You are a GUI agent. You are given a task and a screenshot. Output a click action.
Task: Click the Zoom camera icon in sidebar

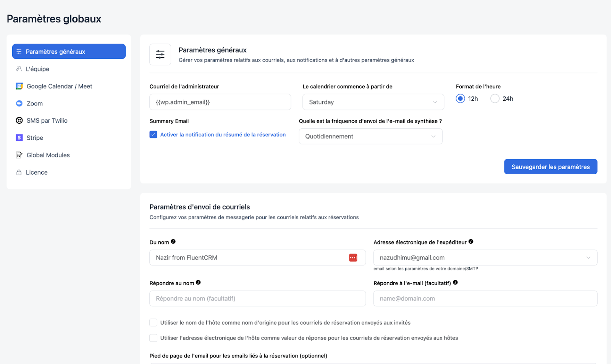19,104
